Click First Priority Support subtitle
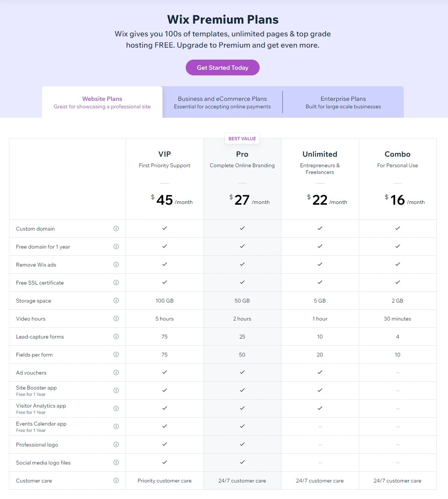This screenshot has height=499, width=448. pos(165,165)
